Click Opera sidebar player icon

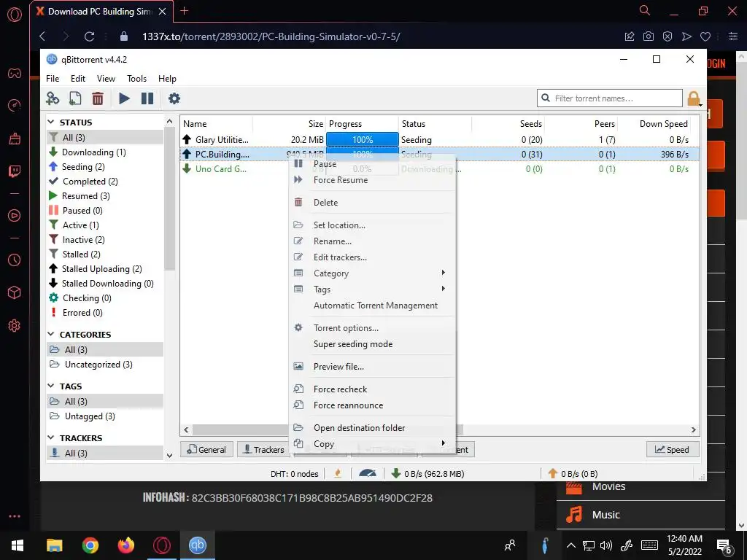pyautogui.click(x=15, y=216)
